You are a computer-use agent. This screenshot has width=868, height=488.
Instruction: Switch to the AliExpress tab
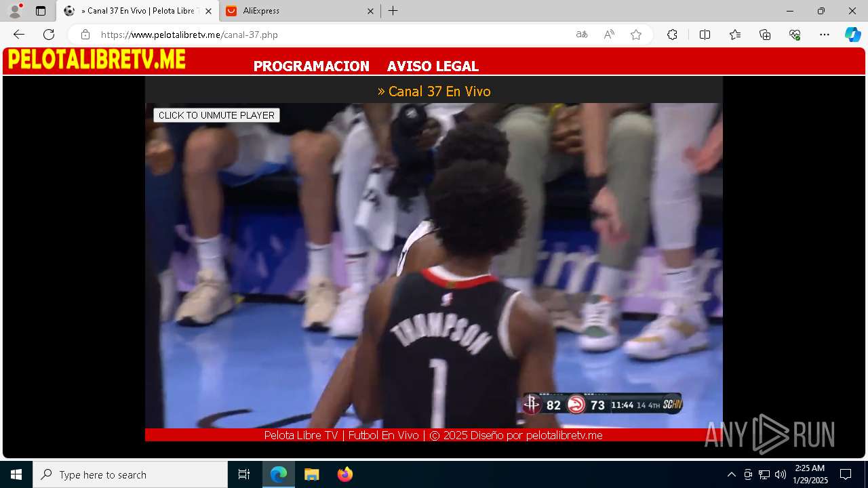click(x=299, y=11)
